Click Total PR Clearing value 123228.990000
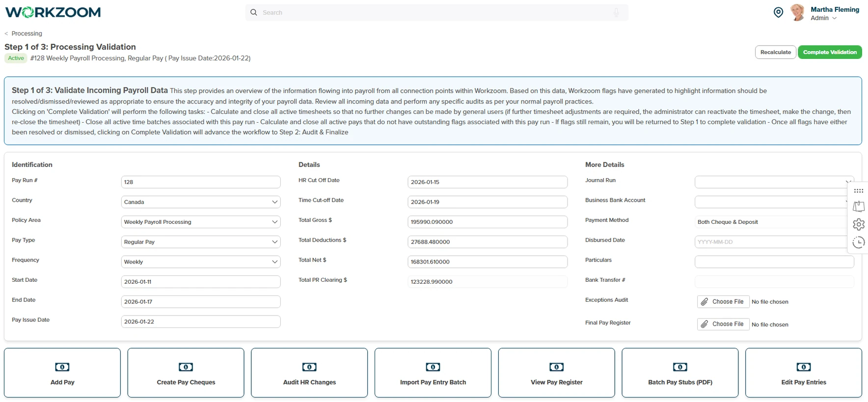Screen dimensions: 868x402 click(488, 282)
